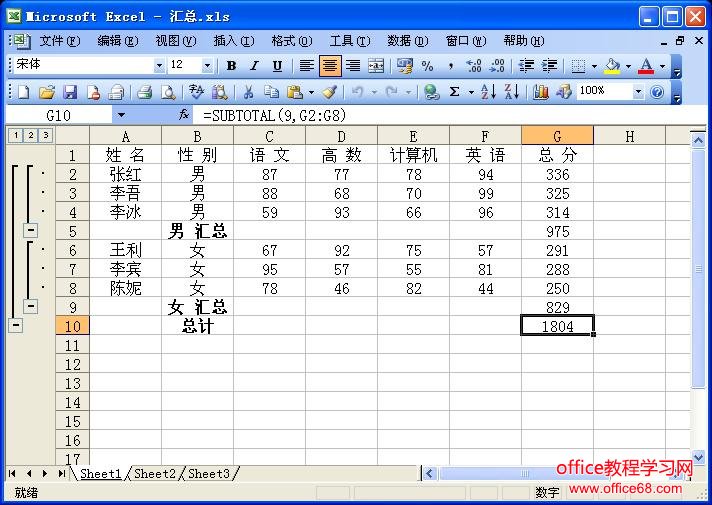This screenshot has height=505, width=712.
Task: Open the 编辑 menu
Action: (x=118, y=41)
